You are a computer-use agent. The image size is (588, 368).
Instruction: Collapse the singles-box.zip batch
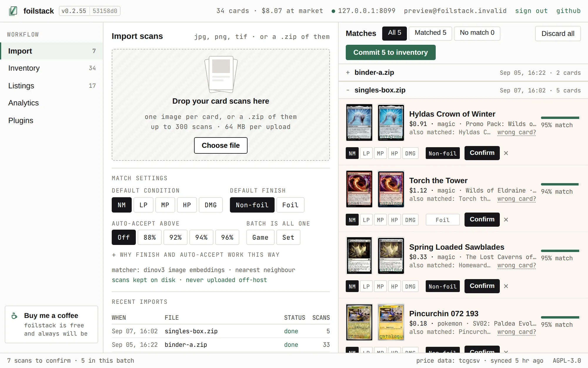(x=463, y=90)
